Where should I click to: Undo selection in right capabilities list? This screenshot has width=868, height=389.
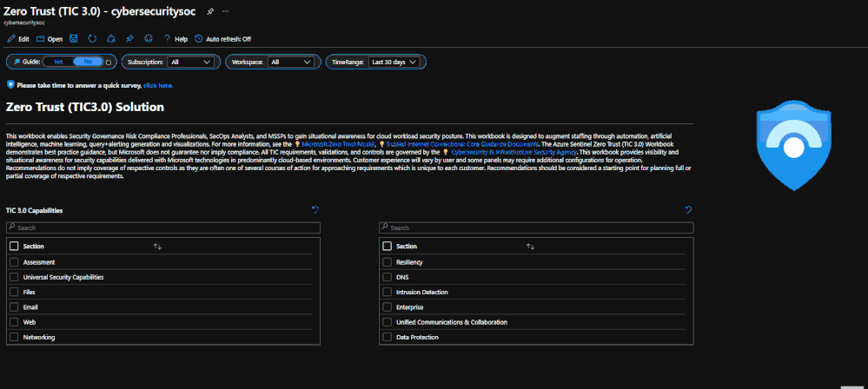click(689, 209)
